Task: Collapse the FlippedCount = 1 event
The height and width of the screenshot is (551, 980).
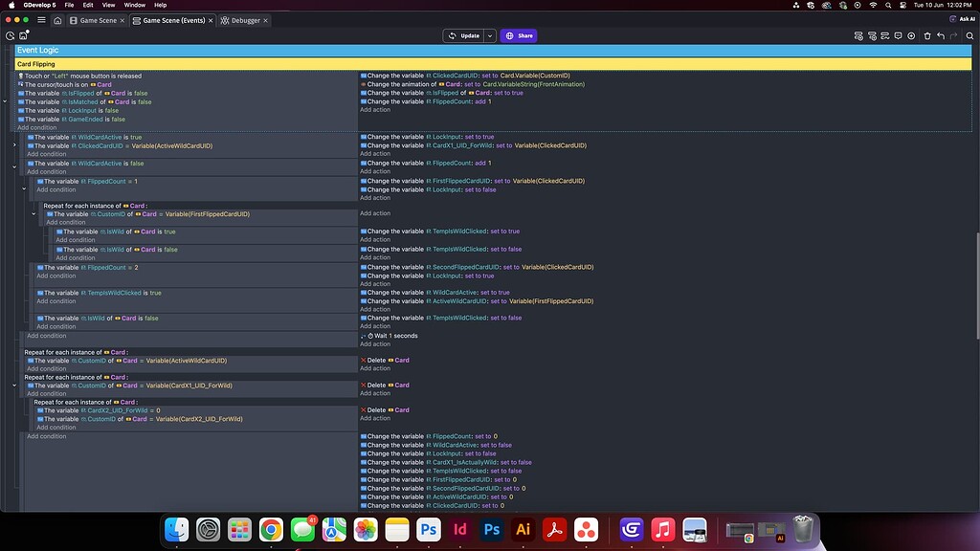Action: [24, 188]
